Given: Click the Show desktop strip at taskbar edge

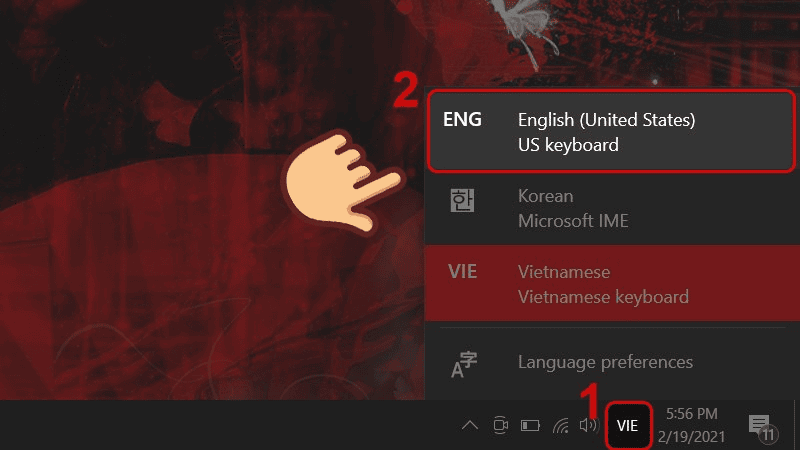Looking at the screenshot, I should point(796,426).
